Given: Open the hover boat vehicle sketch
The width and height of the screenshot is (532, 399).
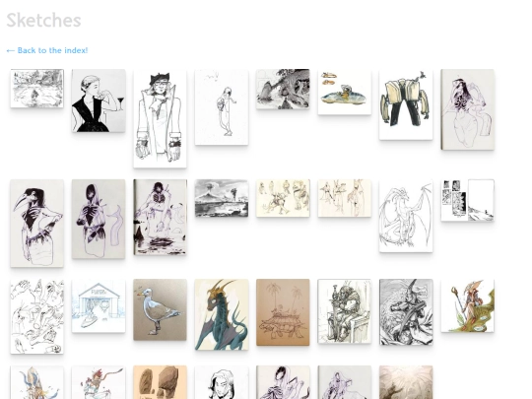Looking at the screenshot, I should [x=345, y=92].
